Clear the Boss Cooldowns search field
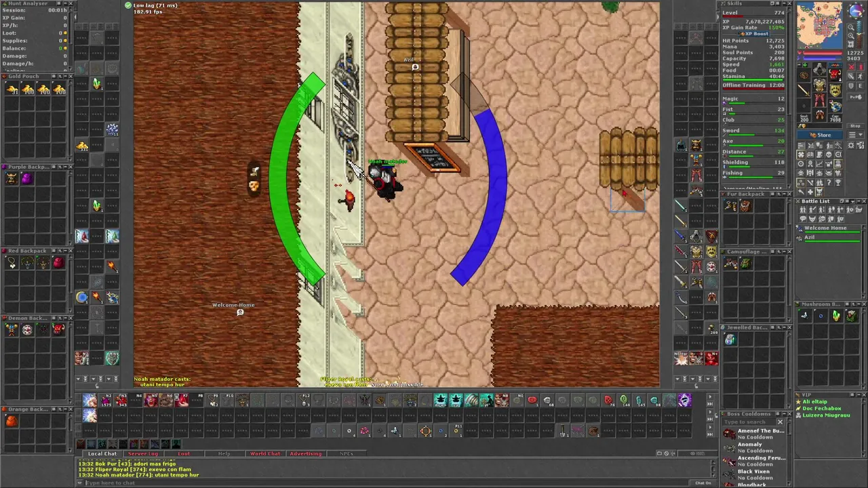Image resolution: width=868 pixels, height=488 pixels. [780, 422]
